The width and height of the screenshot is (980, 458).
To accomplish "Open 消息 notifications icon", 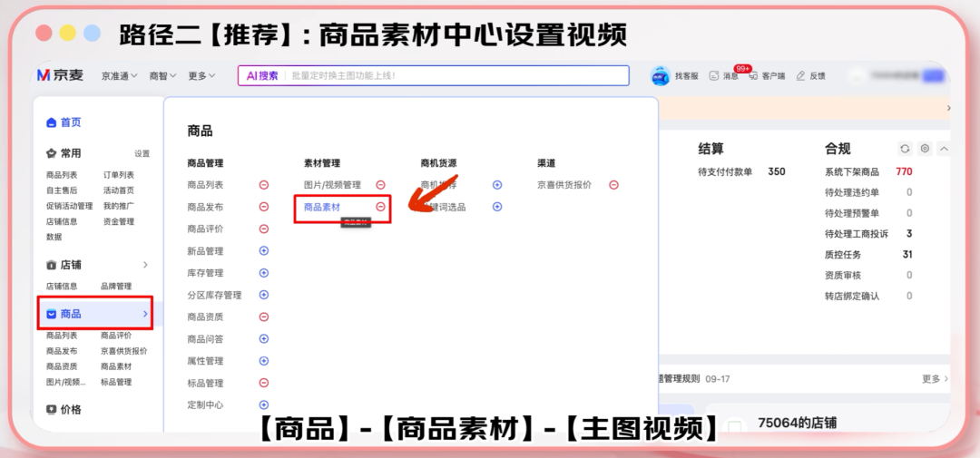I will pyautogui.click(x=714, y=75).
